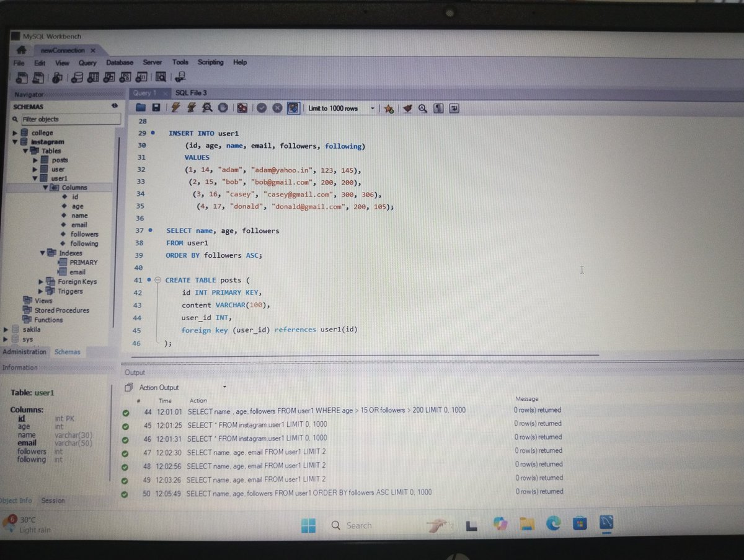The image size is (744, 560).
Task: Click the Action Output copy icon
Action: [x=129, y=387]
